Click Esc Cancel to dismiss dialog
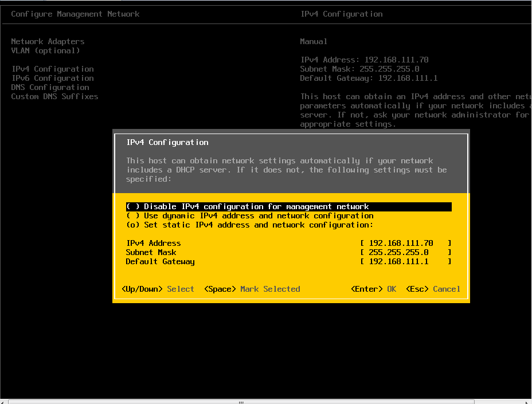This screenshot has width=532, height=404. coord(433,289)
